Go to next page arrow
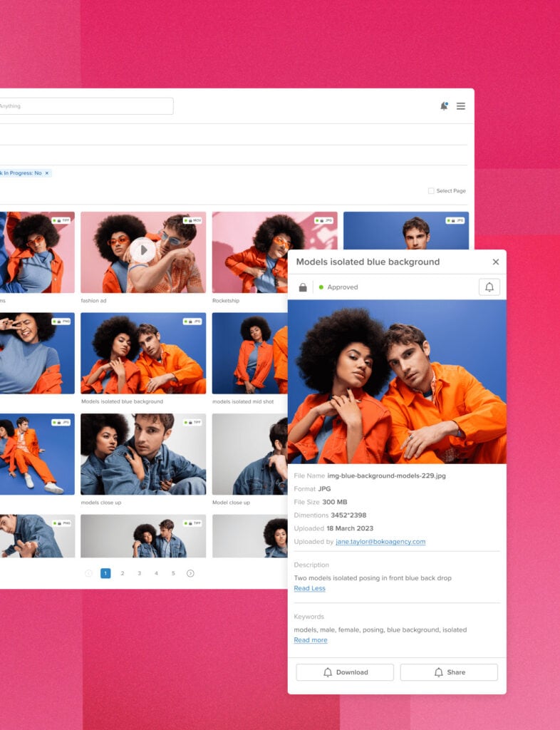 [190, 573]
